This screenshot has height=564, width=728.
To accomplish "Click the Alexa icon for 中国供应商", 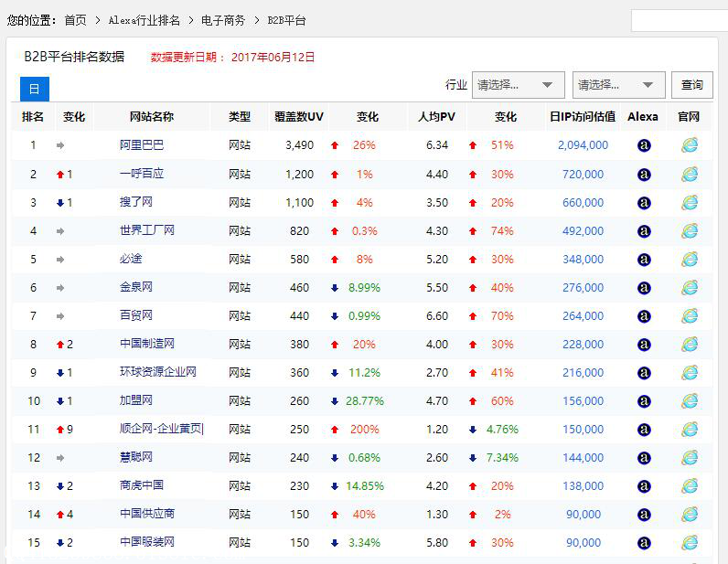I will tap(643, 515).
